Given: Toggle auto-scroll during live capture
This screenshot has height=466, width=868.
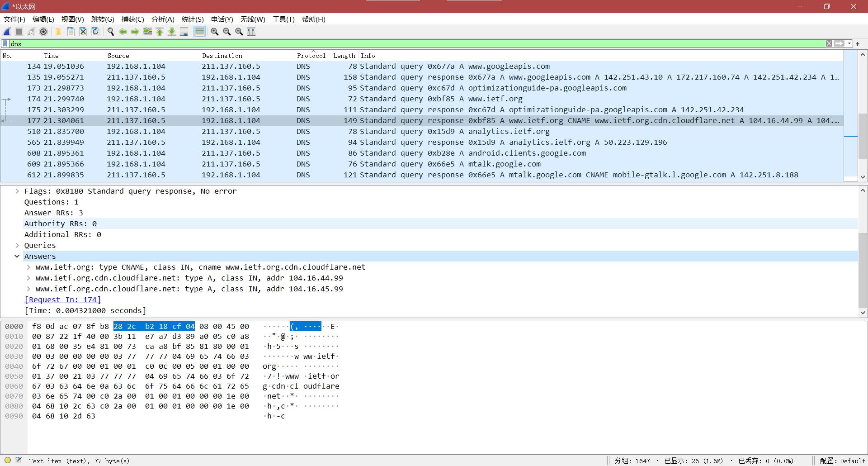Looking at the screenshot, I should coord(184,32).
